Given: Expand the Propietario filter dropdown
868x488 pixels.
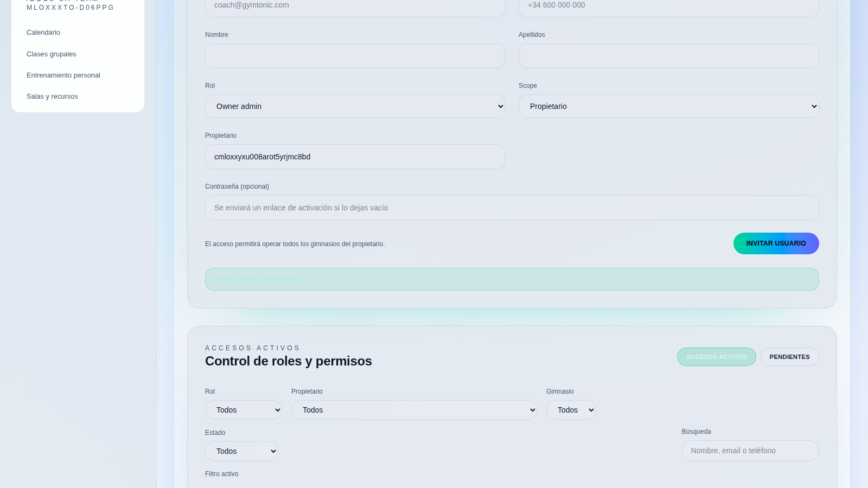Looking at the screenshot, I should point(414,410).
